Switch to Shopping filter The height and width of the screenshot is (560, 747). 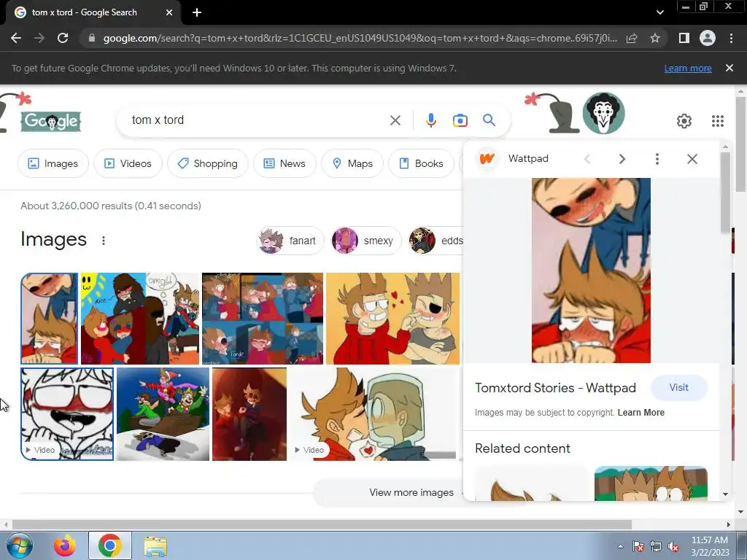pos(207,163)
